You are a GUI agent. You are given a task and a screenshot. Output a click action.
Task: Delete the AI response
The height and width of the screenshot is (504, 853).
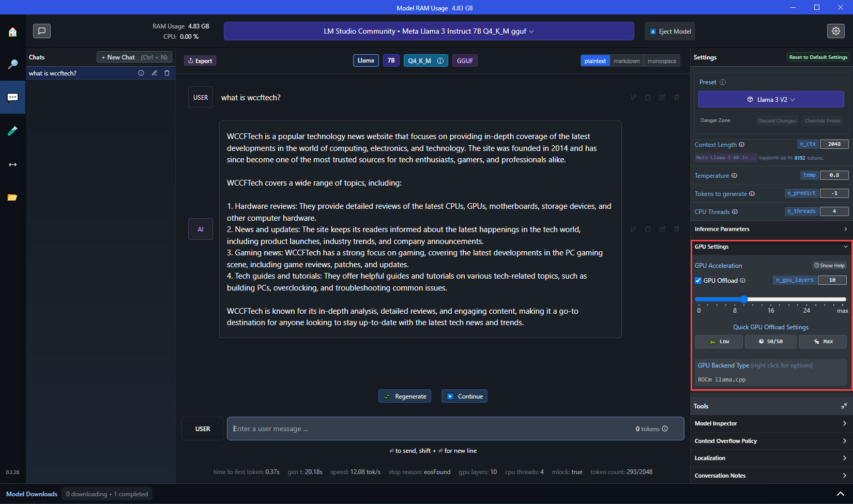pyautogui.click(x=677, y=229)
